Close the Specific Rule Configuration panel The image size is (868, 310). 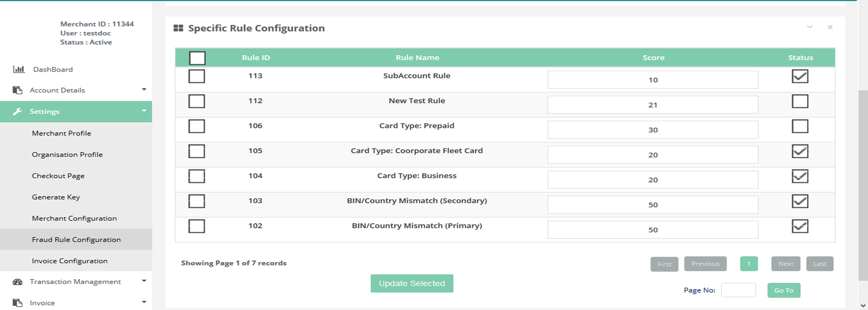click(830, 27)
